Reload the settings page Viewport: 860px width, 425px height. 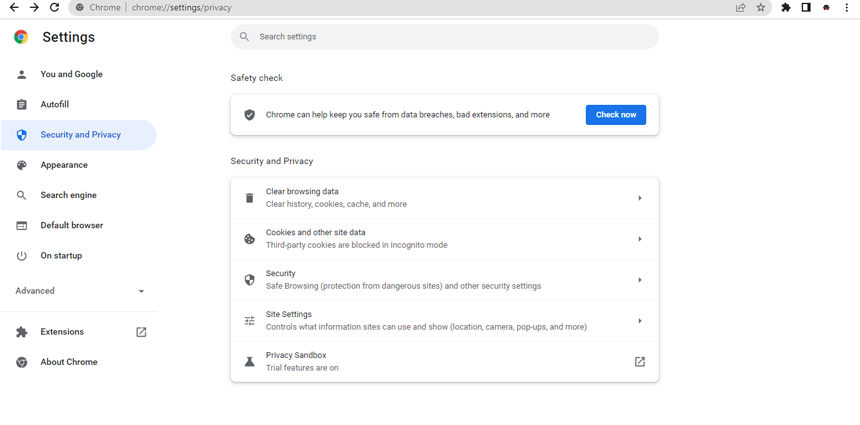pyautogui.click(x=54, y=7)
